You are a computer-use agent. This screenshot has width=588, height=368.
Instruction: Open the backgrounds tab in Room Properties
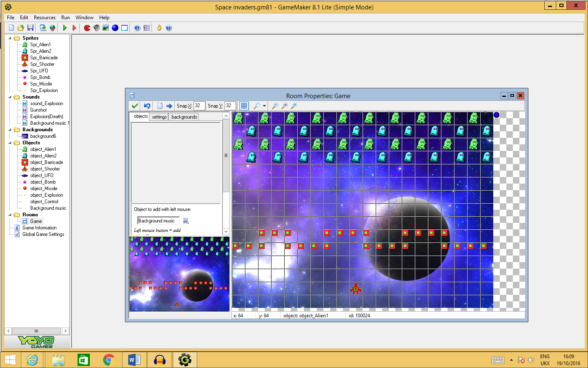pyautogui.click(x=183, y=117)
